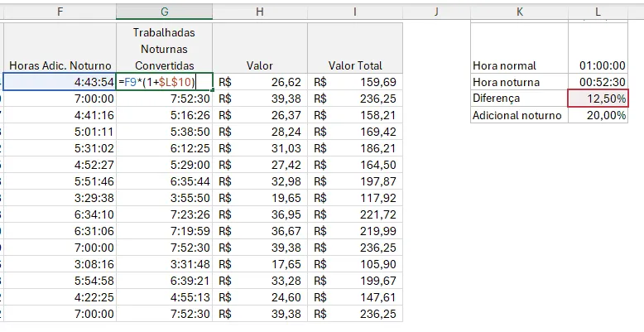The image size is (644, 332).
Task: Select cell with 5:31:02
Action: (60, 148)
